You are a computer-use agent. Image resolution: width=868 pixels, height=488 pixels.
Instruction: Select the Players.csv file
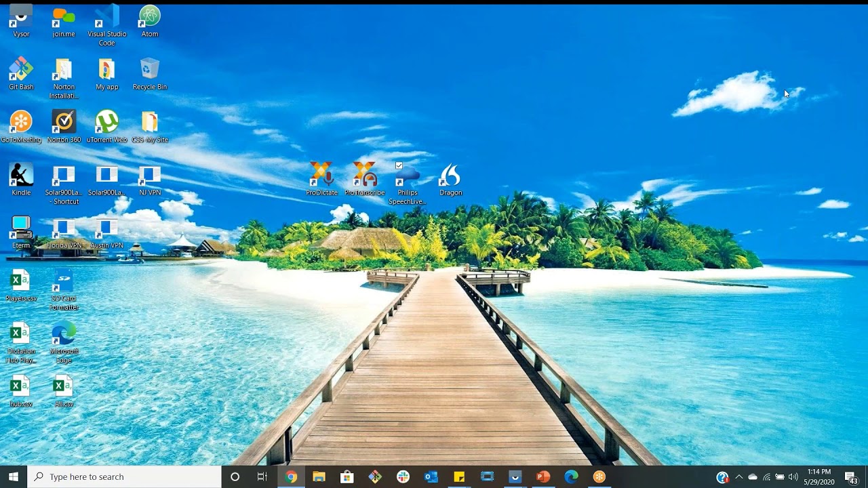(21, 286)
